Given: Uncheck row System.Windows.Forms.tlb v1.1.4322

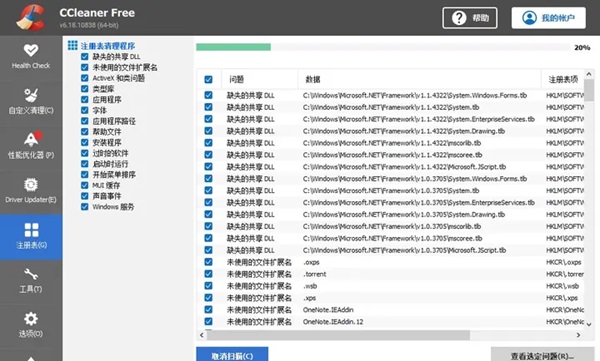Looking at the screenshot, I should point(208,95).
